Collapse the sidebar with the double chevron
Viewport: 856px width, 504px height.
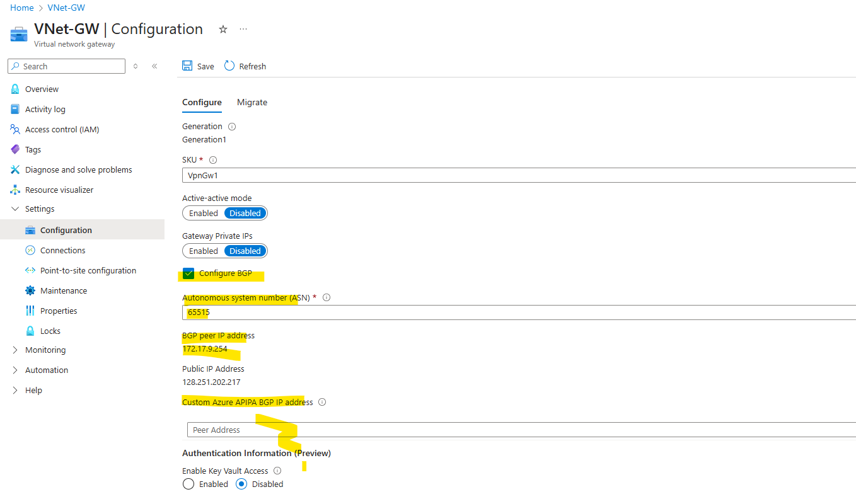pos(154,66)
